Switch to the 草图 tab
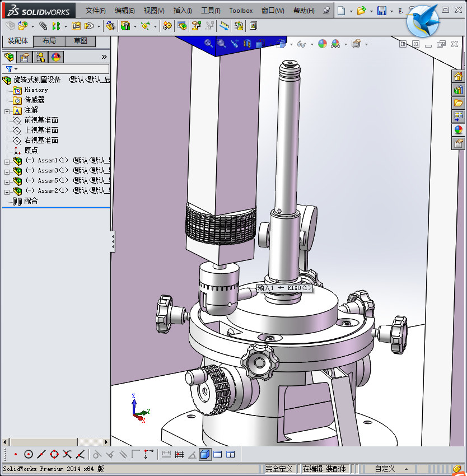 point(81,41)
